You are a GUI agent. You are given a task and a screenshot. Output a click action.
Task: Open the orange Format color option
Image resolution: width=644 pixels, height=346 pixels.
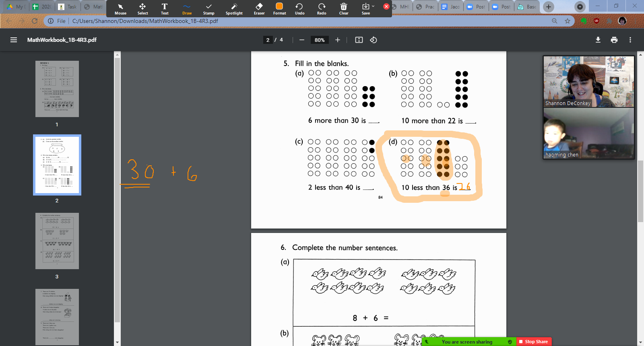279,9
